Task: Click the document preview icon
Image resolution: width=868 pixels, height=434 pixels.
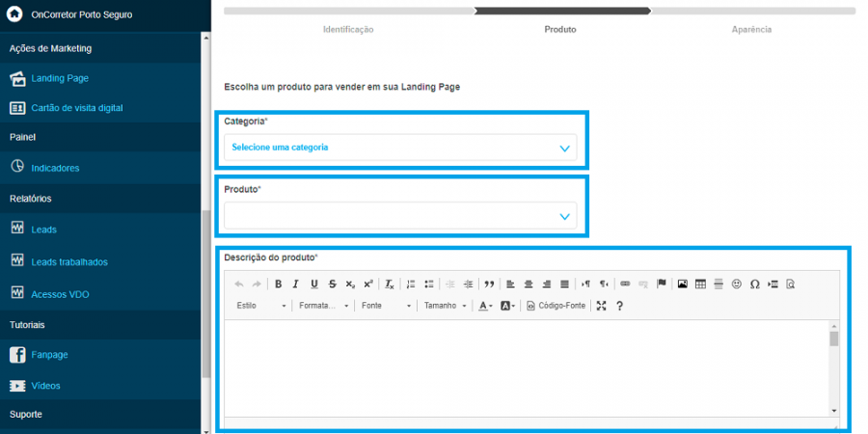Action: click(x=791, y=284)
